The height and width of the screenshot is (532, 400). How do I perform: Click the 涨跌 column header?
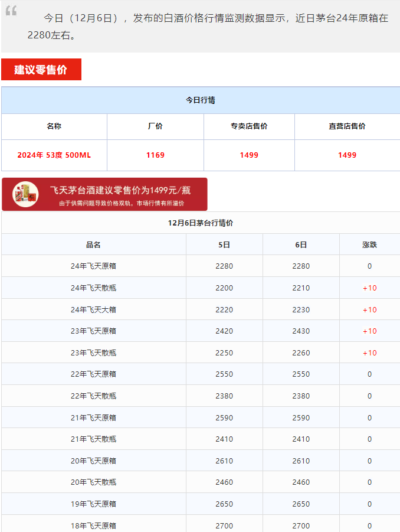(x=369, y=244)
